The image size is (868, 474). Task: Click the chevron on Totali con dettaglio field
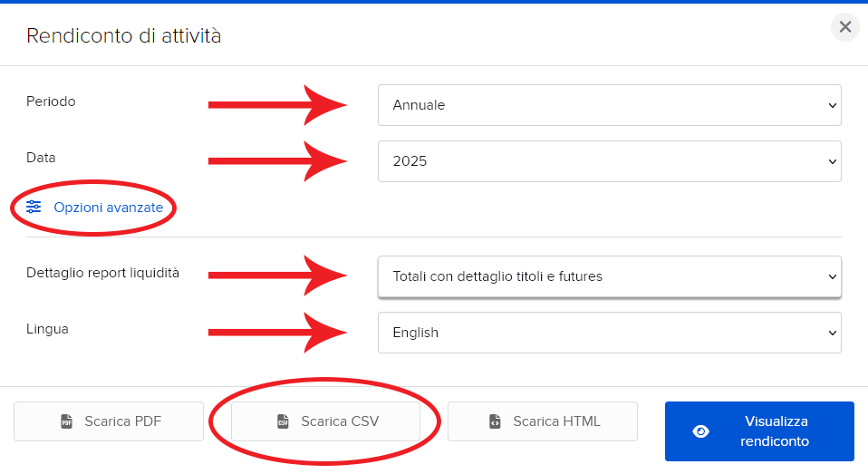(832, 276)
